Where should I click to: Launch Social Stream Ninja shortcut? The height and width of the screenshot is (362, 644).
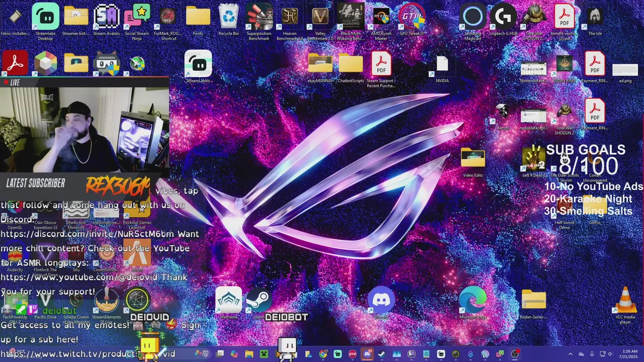pyautogui.click(x=137, y=21)
